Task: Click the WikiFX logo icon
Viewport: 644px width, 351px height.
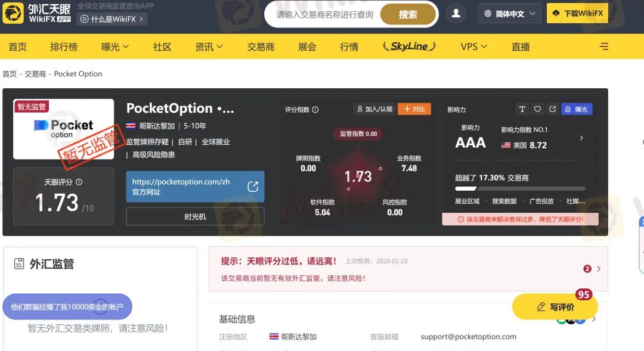Action: (13, 13)
